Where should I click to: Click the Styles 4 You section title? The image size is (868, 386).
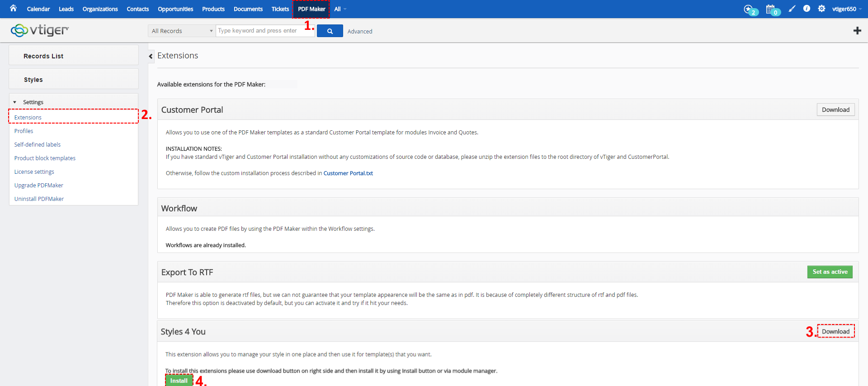183,332
